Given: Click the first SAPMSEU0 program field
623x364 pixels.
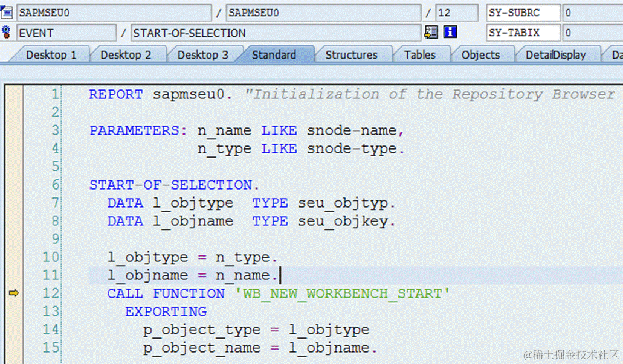Looking at the screenshot, I should point(114,13).
